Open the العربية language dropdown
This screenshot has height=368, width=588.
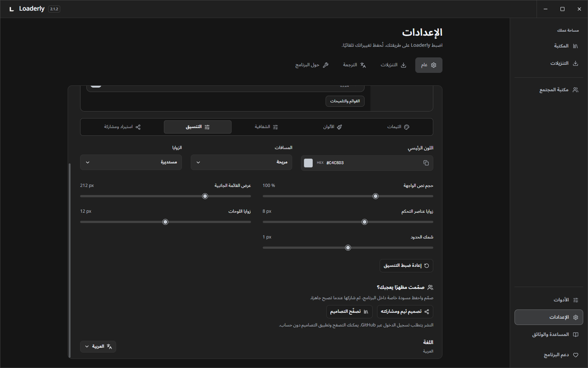(98, 347)
